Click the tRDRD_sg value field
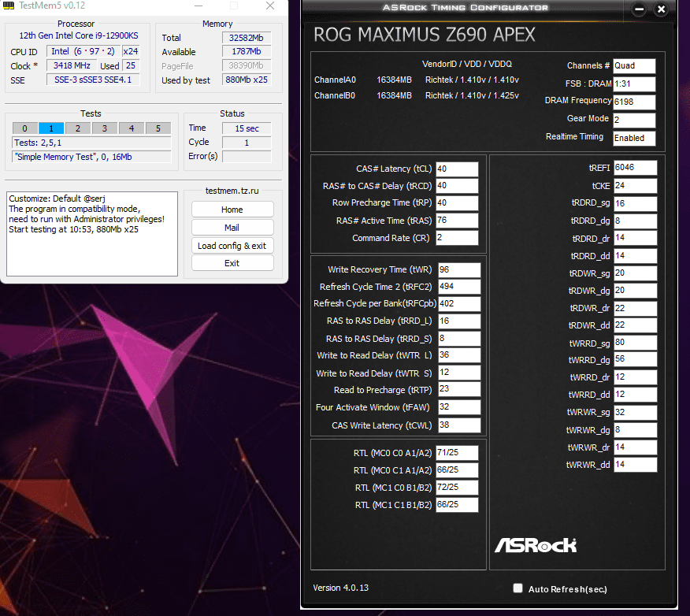690x616 pixels. click(636, 203)
